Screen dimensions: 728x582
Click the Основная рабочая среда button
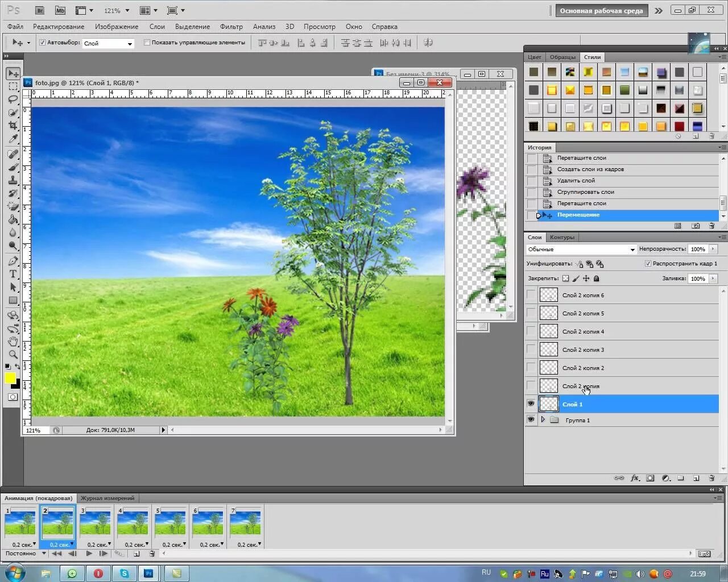[x=601, y=10]
